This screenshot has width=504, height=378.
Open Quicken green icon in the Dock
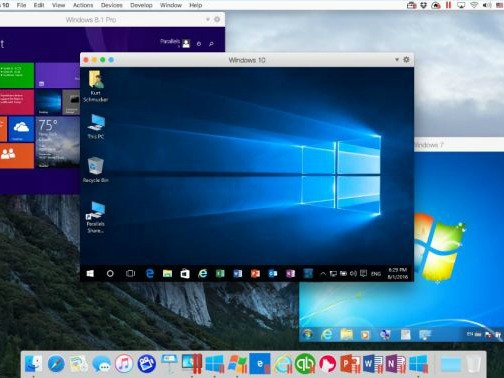pyautogui.click(x=305, y=364)
